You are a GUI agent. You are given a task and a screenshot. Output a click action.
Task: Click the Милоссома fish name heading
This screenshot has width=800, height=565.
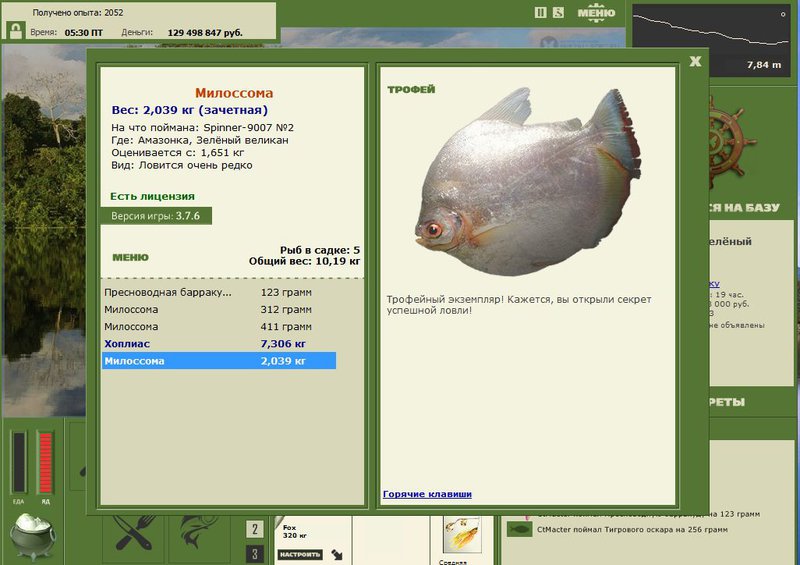[x=234, y=93]
